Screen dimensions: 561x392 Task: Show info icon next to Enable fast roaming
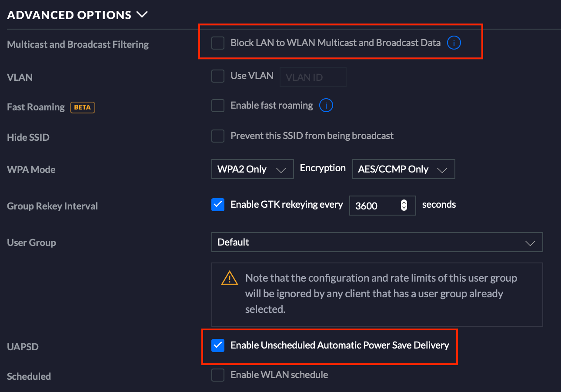pyautogui.click(x=326, y=106)
